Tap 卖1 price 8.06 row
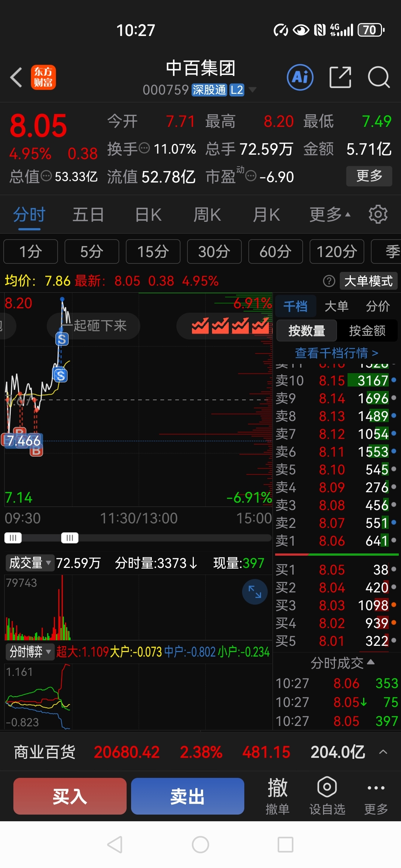 (336, 541)
